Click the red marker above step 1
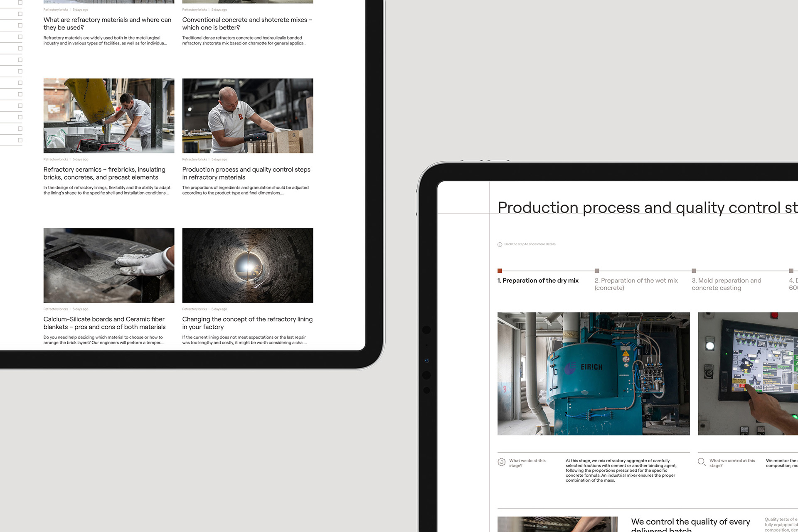The image size is (798, 532). pyautogui.click(x=500, y=271)
